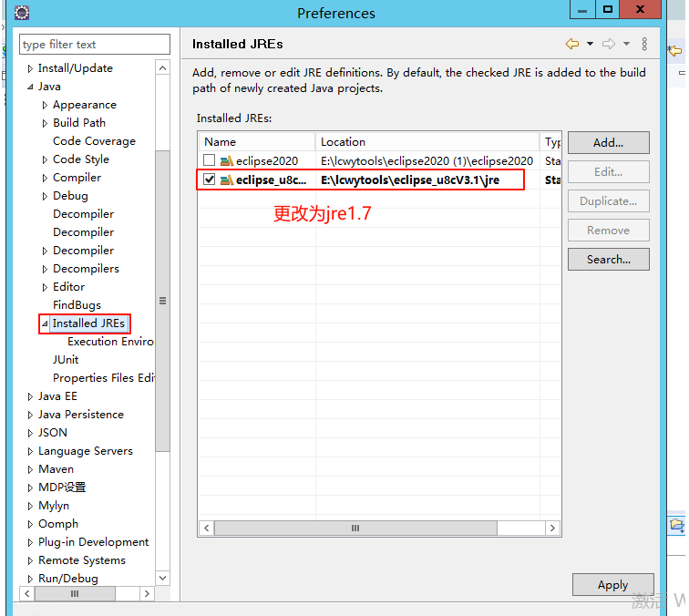Click the back navigation arrow icon

[571, 44]
